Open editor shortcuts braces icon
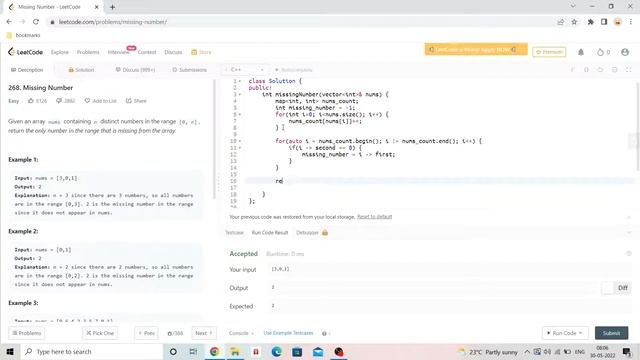 (x=586, y=70)
